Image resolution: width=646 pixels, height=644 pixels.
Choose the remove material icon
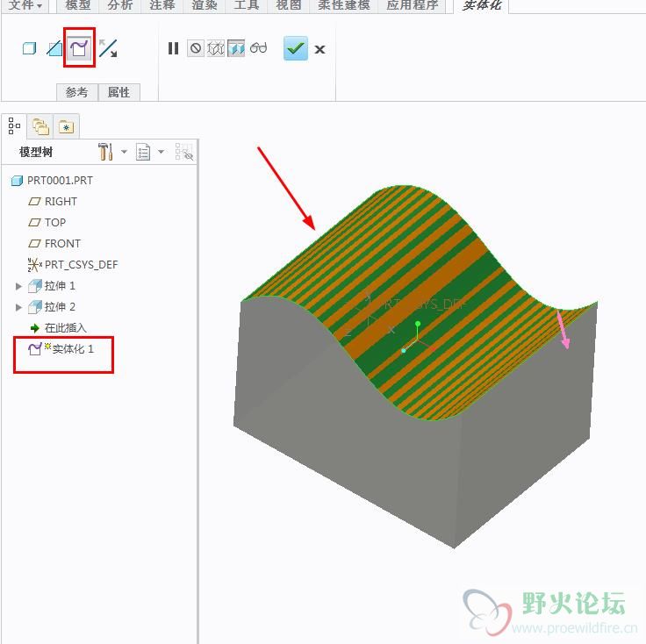pos(54,48)
